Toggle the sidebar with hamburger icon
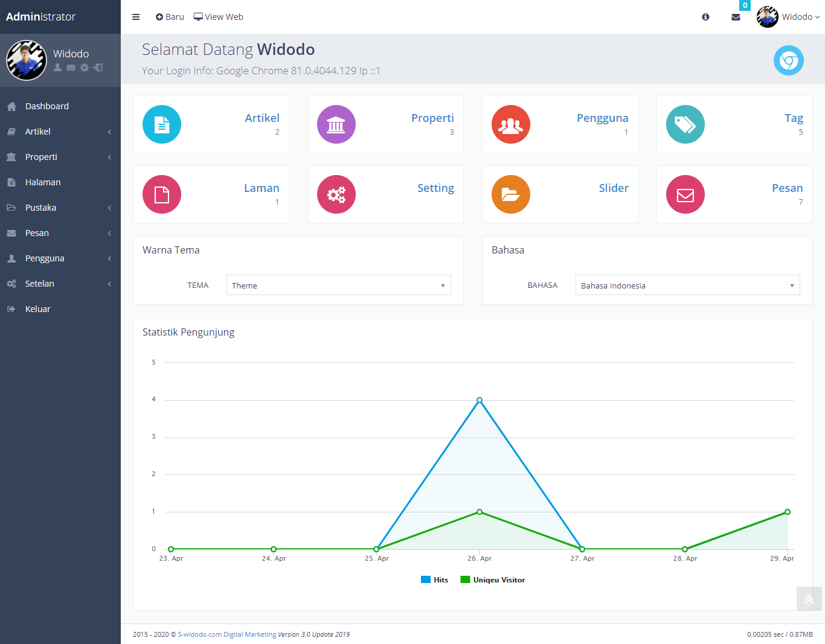 (x=136, y=17)
